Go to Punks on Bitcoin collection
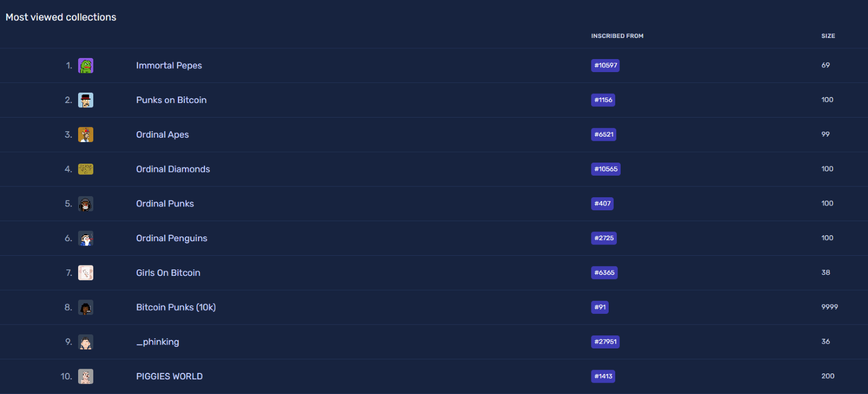The width and height of the screenshot is (868, 394). click(171, 100)
